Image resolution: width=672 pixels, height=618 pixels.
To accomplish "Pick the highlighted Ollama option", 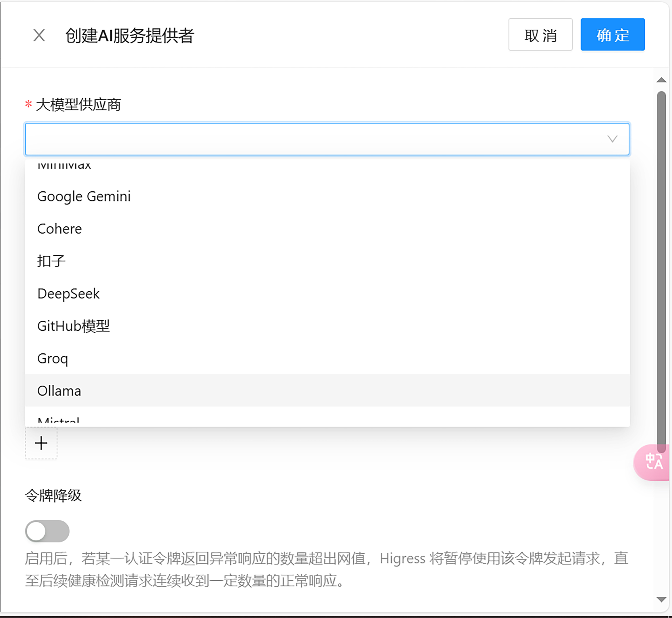I will [x=59, y=391].
